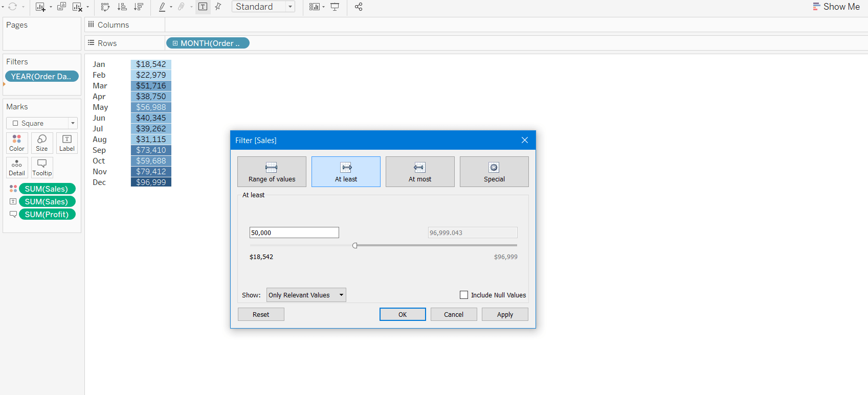The width and height of the screenshot is (868, 395).
Task: Click the Share workbook icon
Action: pos(359,7)
